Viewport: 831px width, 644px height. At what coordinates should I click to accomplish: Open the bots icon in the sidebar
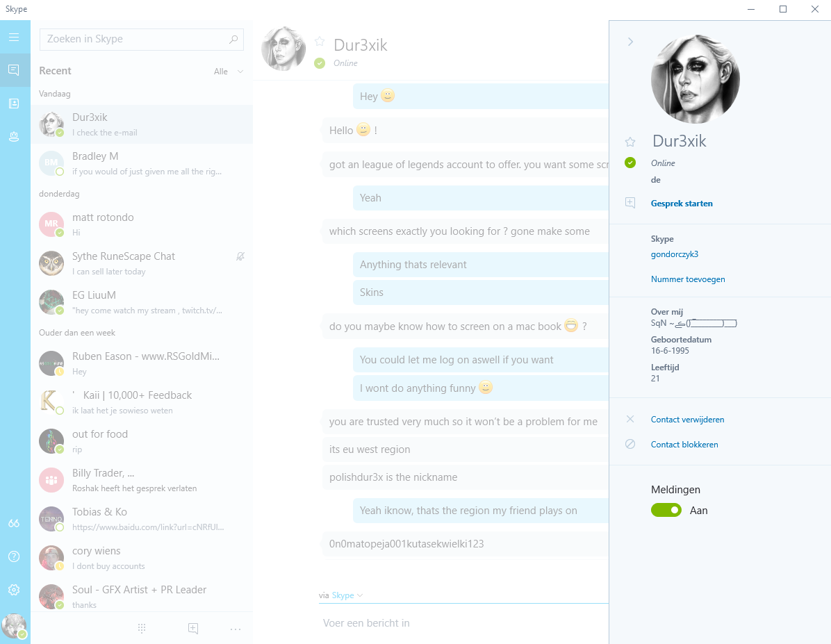15,137
